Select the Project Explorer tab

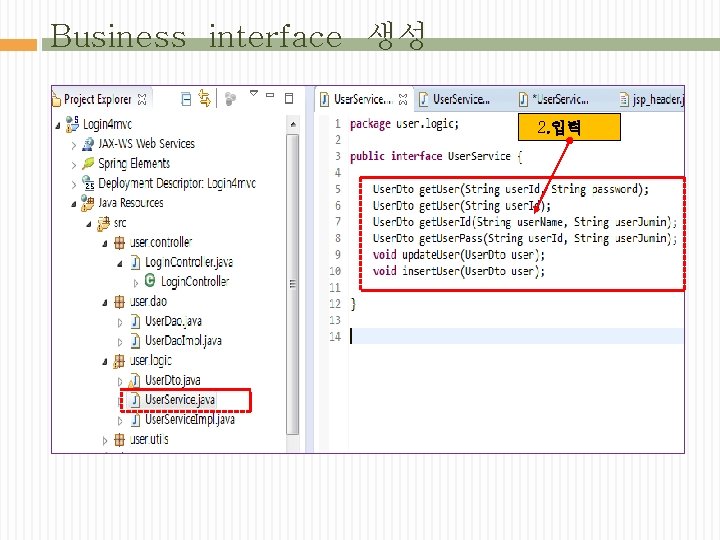[x=98, y=100]
